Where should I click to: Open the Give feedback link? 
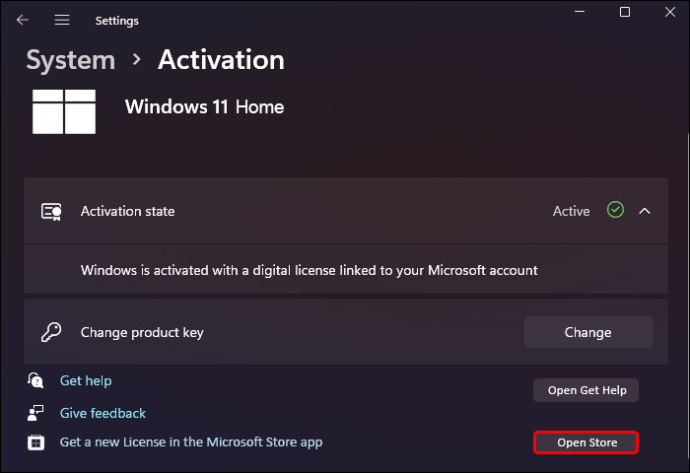click(103, 413)
